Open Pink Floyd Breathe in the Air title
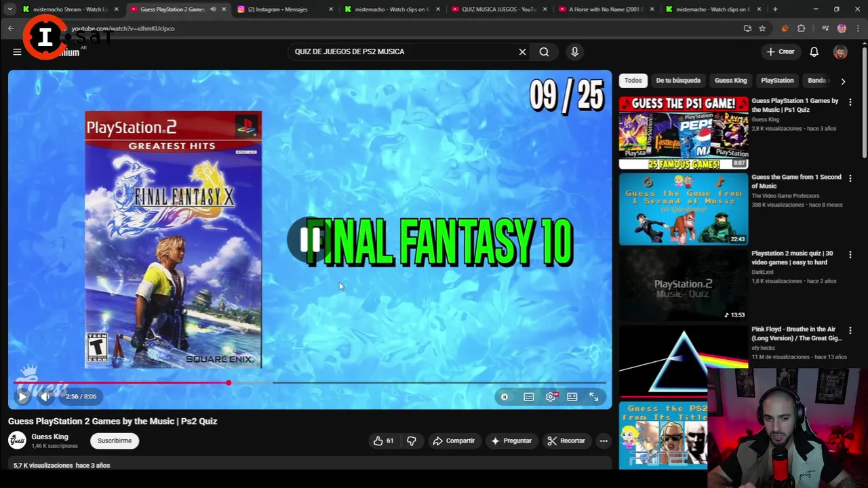This screenshot has width=868, height=488. coord(796,333)
